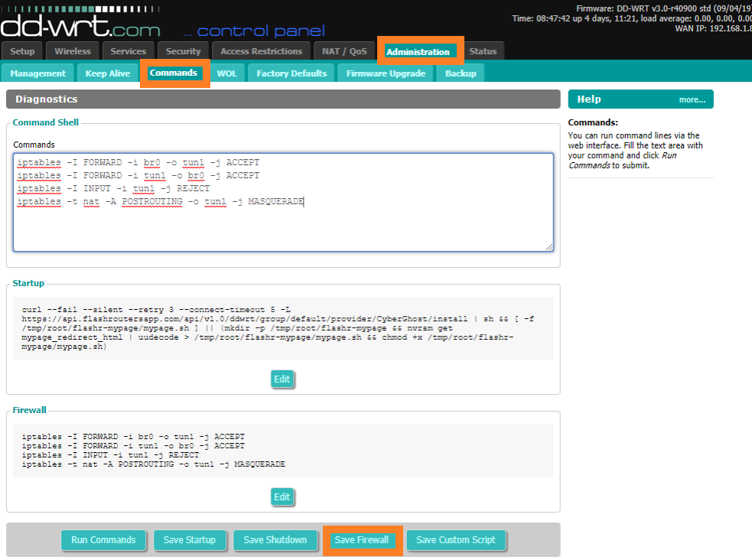Viewport: 752px width, 560px height.
Task: Select the Commands sub-tab
Action: (x=174, y=73)
